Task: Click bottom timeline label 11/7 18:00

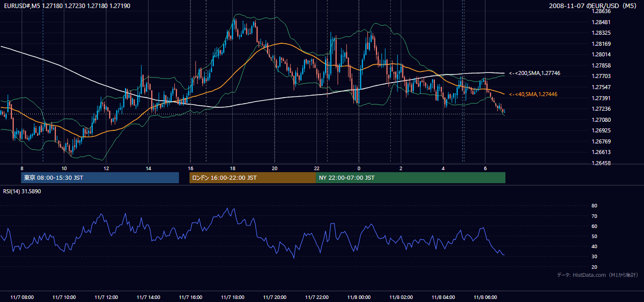Action: (232, 297)
